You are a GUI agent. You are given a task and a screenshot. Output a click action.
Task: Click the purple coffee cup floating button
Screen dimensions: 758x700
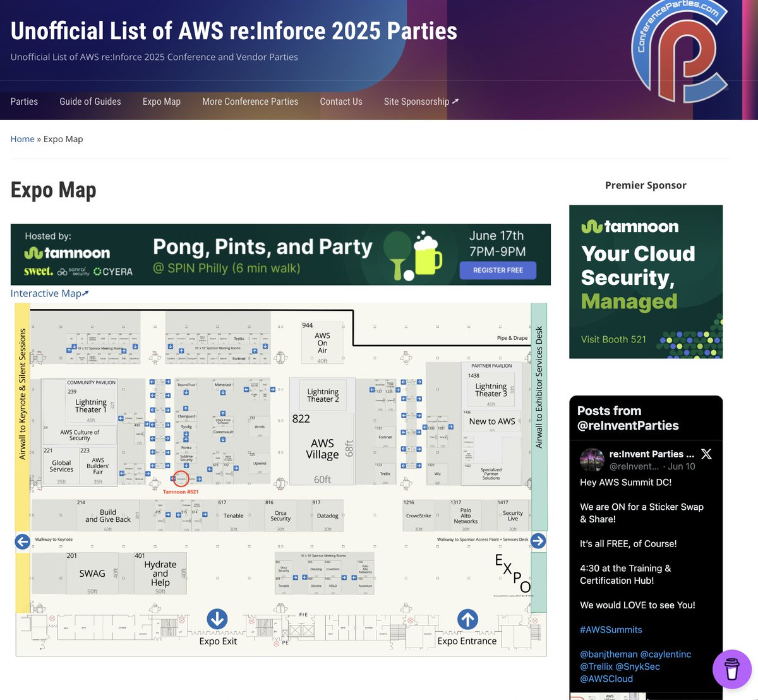732,669
